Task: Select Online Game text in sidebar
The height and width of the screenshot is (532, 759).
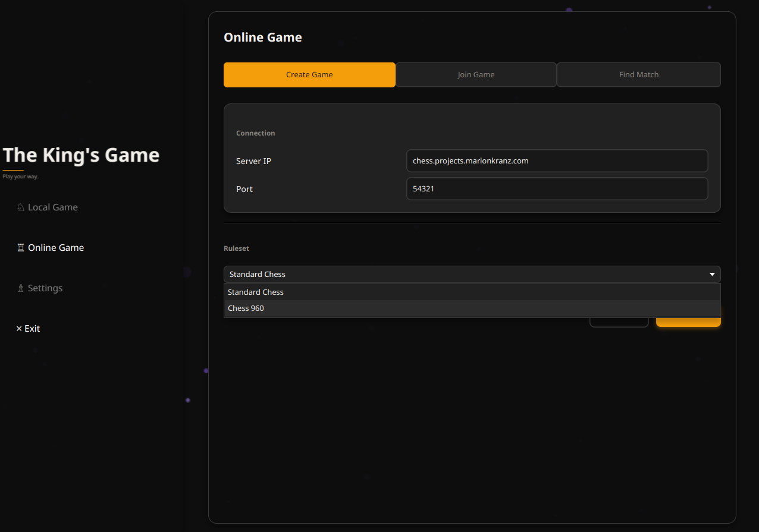Action: point(56,248)
